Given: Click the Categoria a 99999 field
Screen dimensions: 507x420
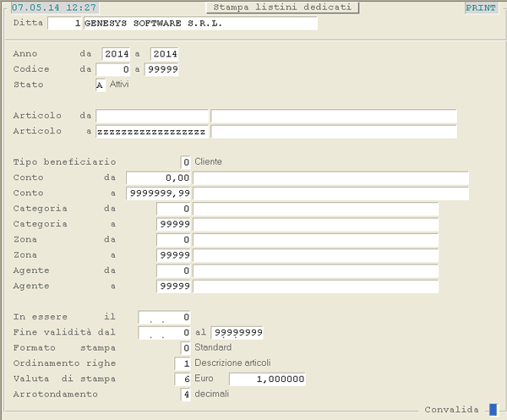Looking at the screenshot, I should [173, 224].
